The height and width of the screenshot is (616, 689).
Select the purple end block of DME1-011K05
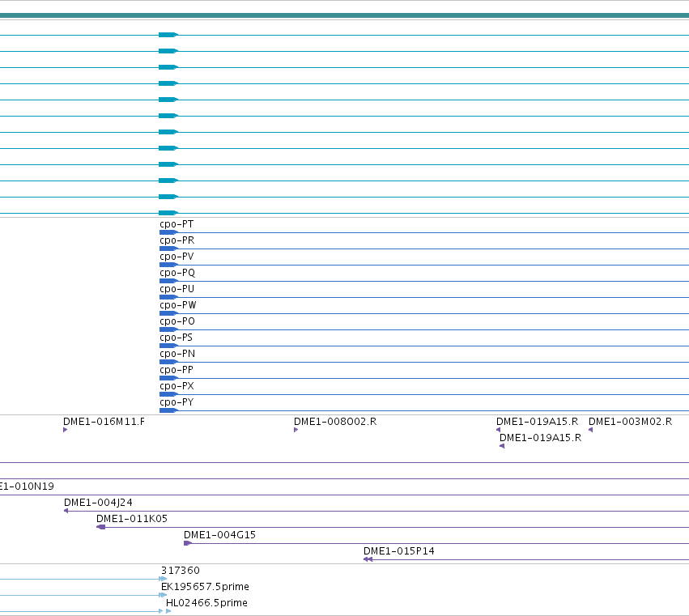coord(101,527)
